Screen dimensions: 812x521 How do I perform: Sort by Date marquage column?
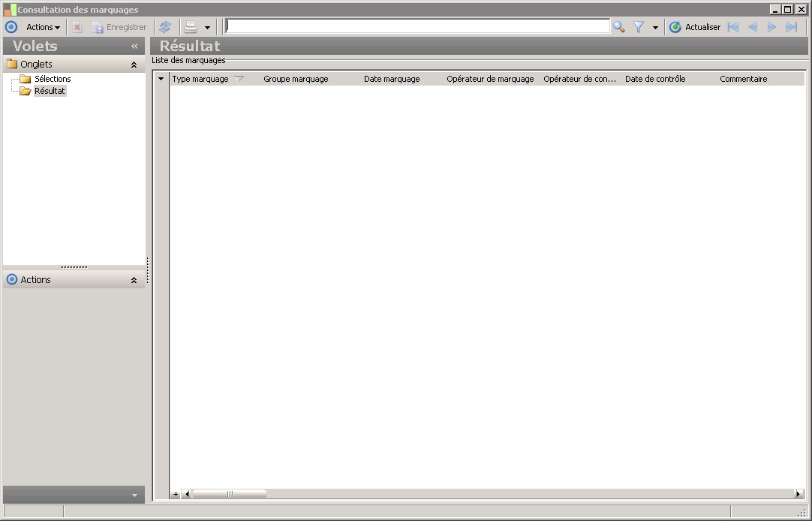(392, 79)
